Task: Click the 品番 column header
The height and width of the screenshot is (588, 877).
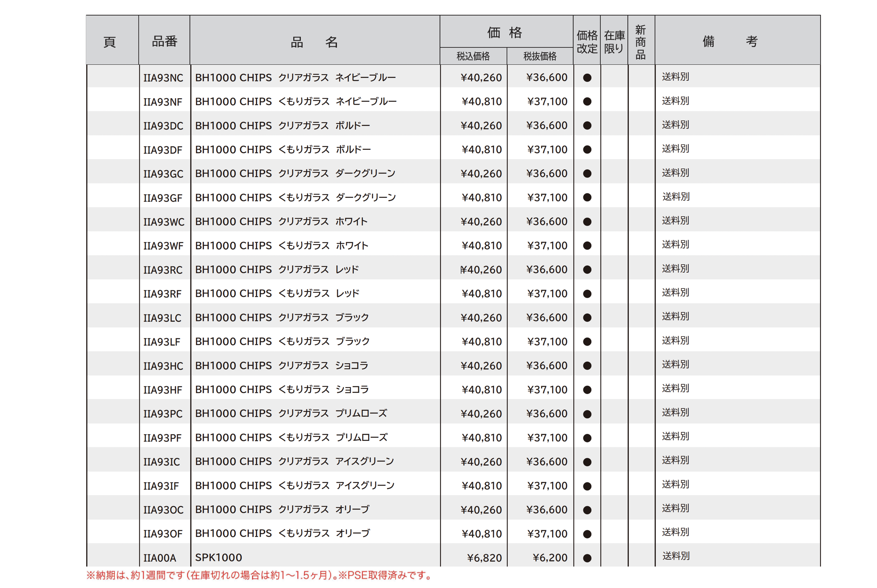Action: [164, 41]
